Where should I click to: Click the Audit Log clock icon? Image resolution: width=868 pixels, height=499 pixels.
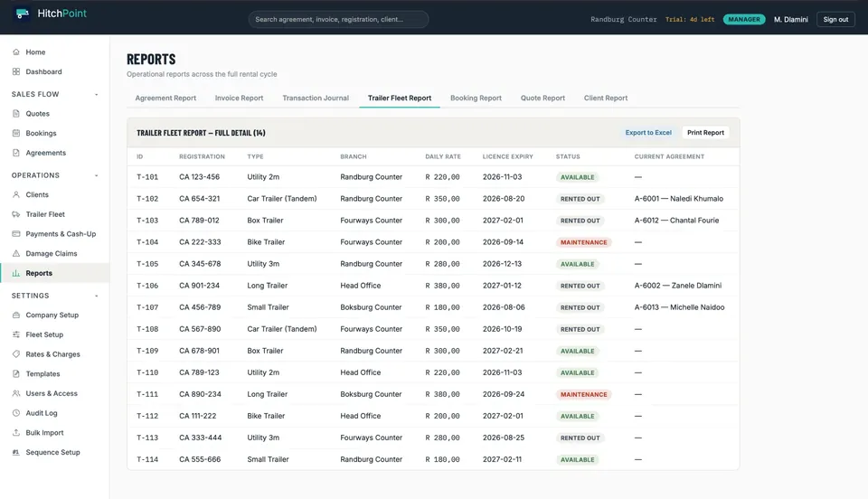16,413
